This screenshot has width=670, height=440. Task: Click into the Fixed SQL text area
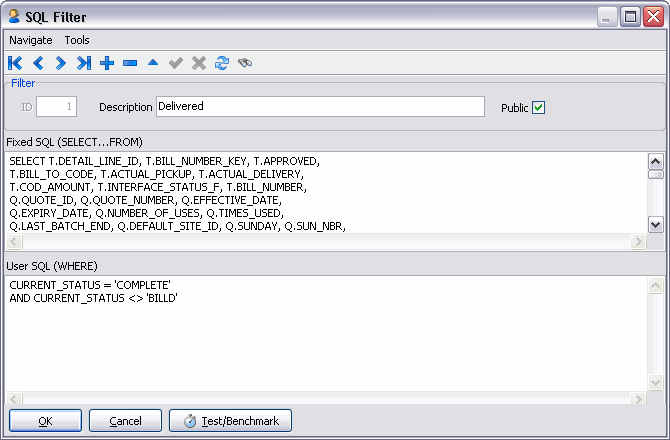point(326,193)
